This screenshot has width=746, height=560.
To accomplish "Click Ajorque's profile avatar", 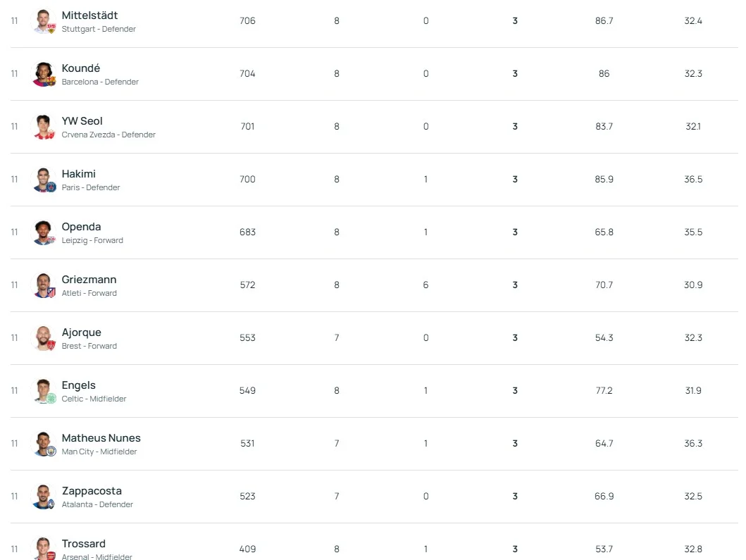I will (x=44, y=338).
